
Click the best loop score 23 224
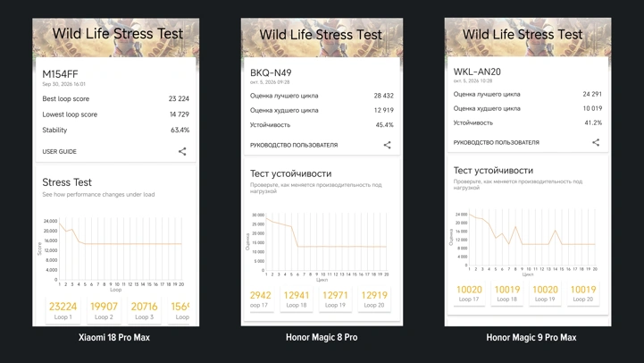(x=179, y=98)
